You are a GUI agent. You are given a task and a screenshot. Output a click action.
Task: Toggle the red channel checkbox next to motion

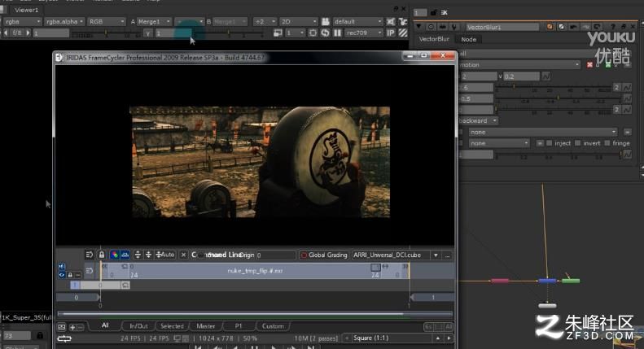tap(589, 65)
